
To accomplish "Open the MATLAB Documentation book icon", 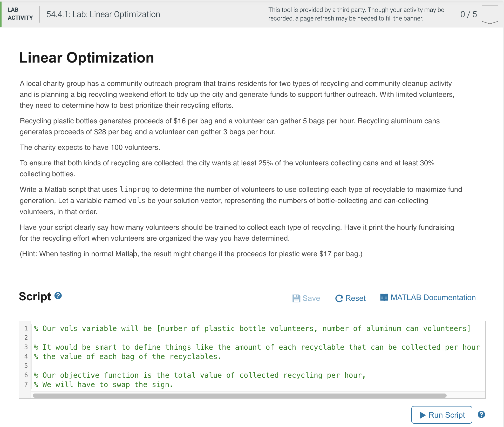I will click(384, 297).
